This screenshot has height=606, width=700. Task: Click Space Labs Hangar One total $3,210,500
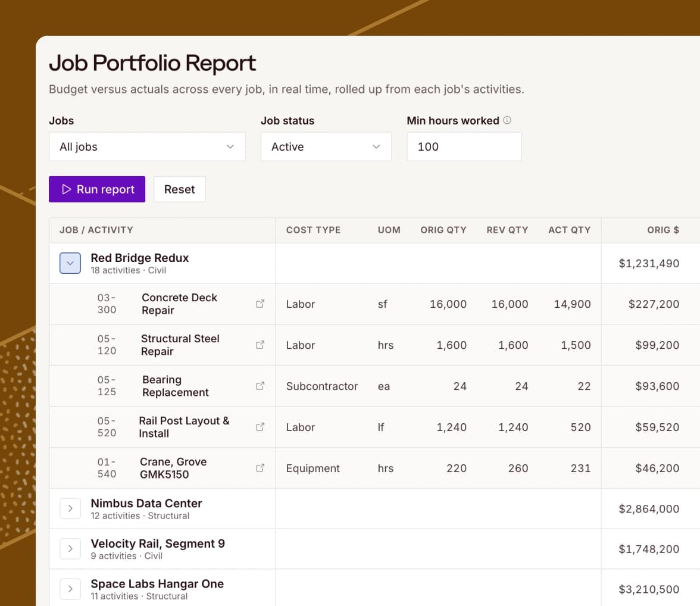(649, 589)
